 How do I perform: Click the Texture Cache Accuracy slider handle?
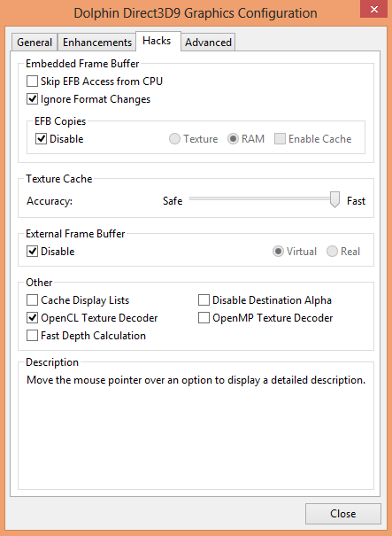tap(334, 199)
